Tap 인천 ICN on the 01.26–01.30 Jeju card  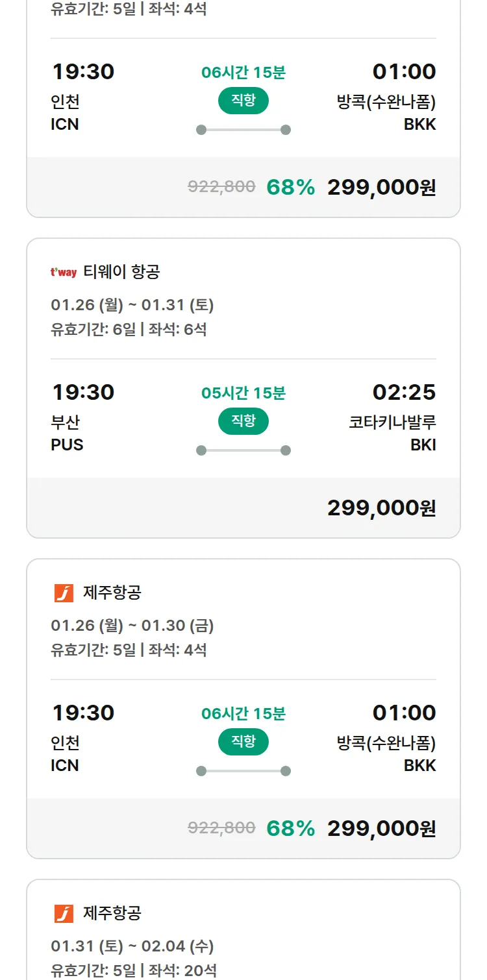pyautogui.click(x=65, y=754)
